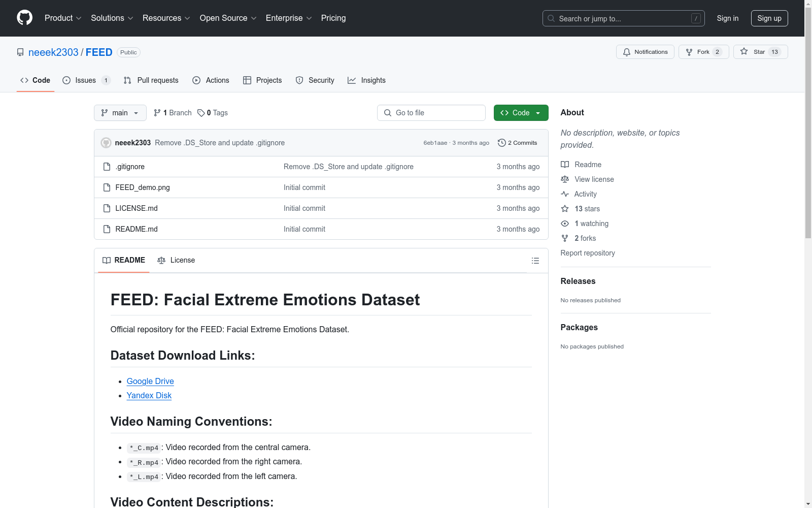Open the FEED_demo.png file
The width and height of the screenshot is (812, 508).
click(143, 187)
